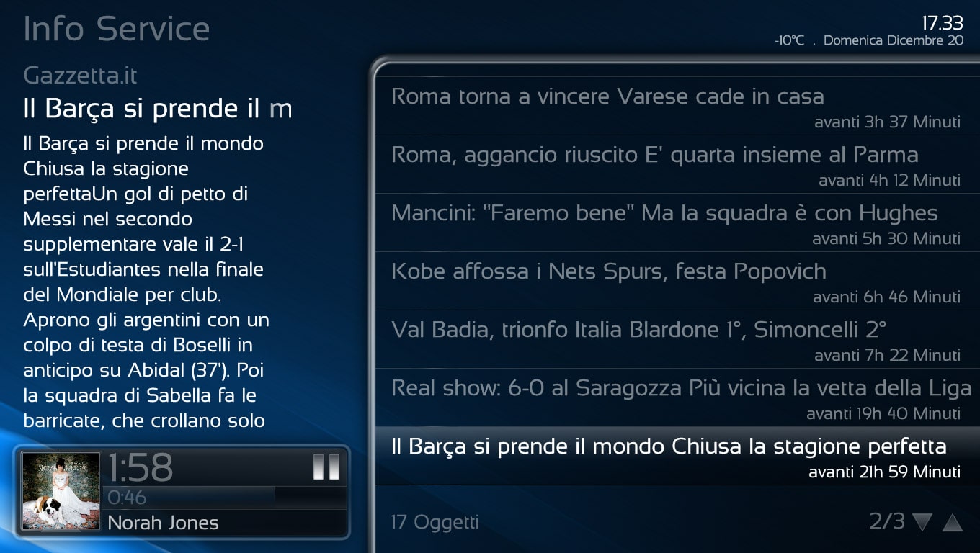This screenshot has height=553, width=980.
Task: Click the Barça article summary text
Action: [148, 282]
